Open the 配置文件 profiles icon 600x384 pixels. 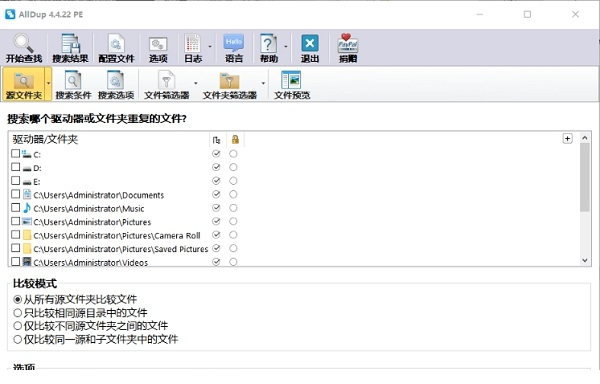click(116, 48)
